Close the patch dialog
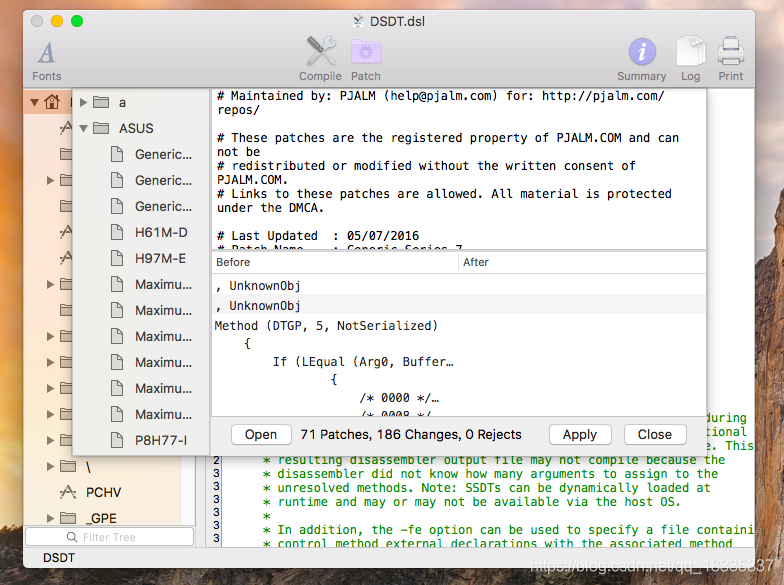This screenshot has height=585, width=784. (x=655, y=434)
